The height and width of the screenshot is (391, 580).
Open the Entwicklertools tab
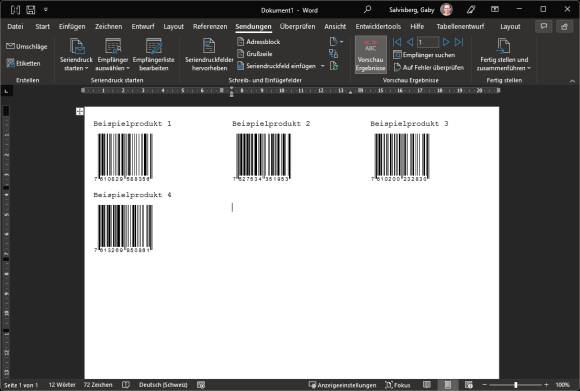pos(378,27)
